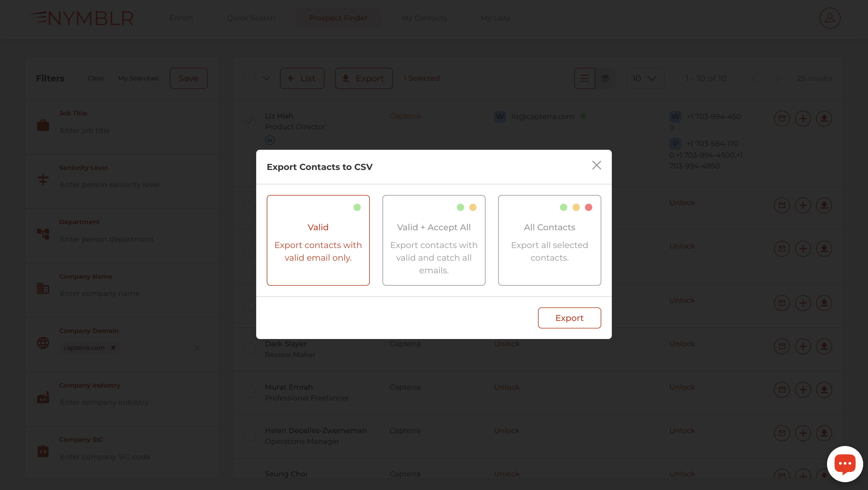
Task: Switch to compact list view icon
Action: (584, 78)
